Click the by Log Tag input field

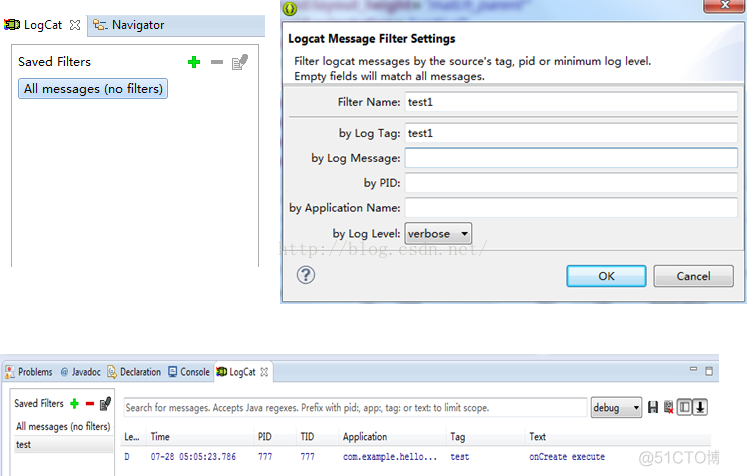pos(571,133)
